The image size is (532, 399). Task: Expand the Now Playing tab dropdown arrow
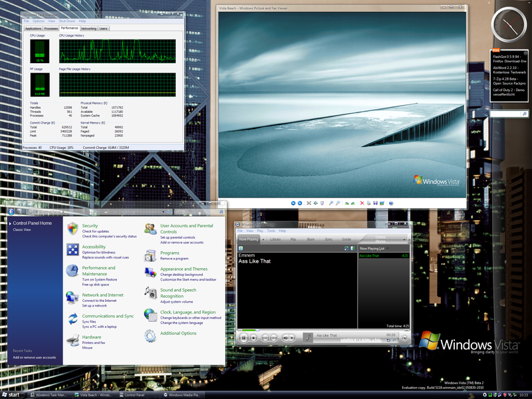pyautogui.click(x=263, y=239)
